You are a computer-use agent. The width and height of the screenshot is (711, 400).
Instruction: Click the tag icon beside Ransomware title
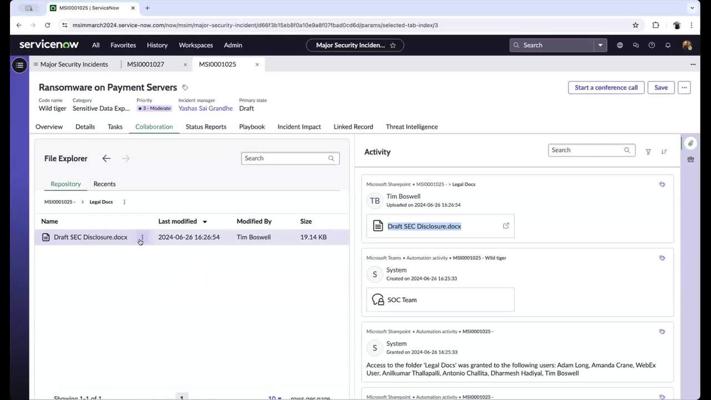coord(185,88)
